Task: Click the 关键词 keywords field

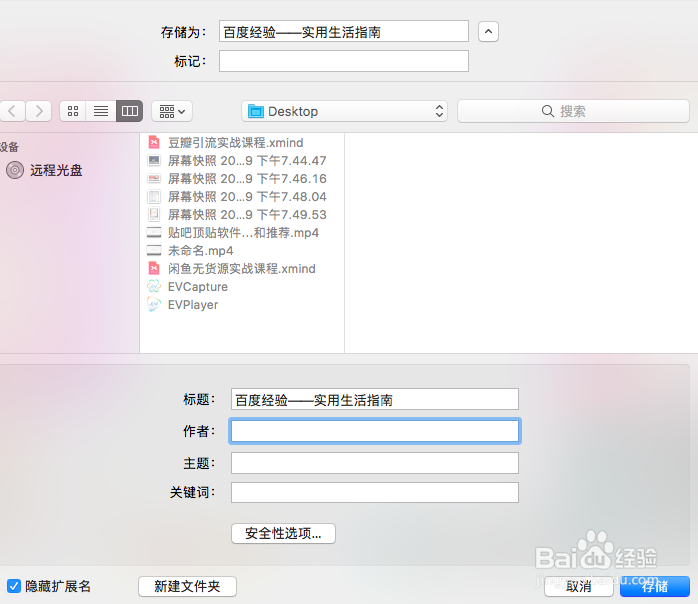Action: click(375, 492)
